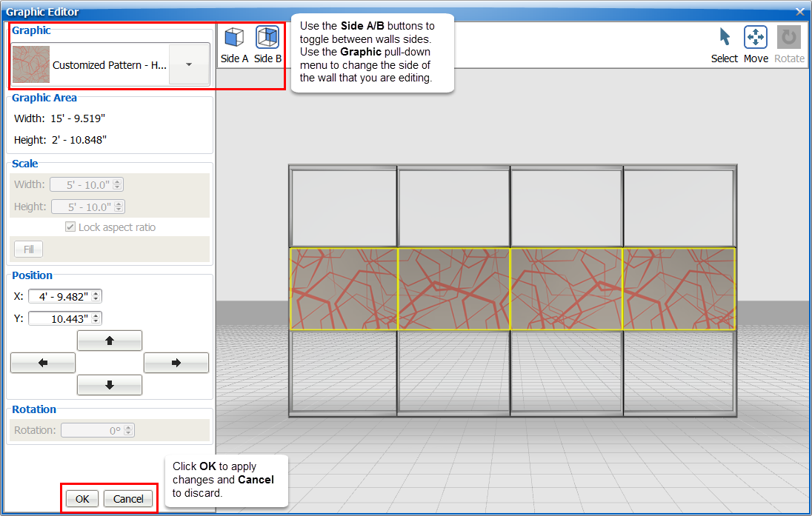Close the Graphic Editor window
The width and height of the screenshot is (812, 516).
pyautogui.click(x=800, y=12)
